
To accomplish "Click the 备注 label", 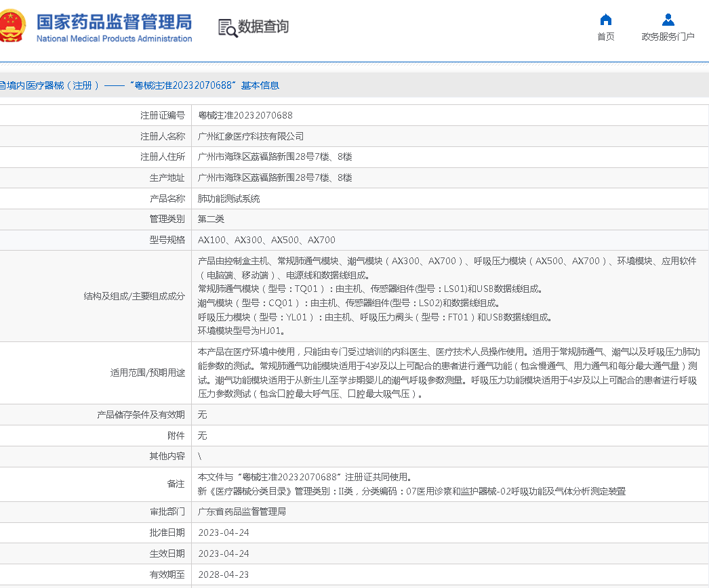I will (x=176, y=484).
